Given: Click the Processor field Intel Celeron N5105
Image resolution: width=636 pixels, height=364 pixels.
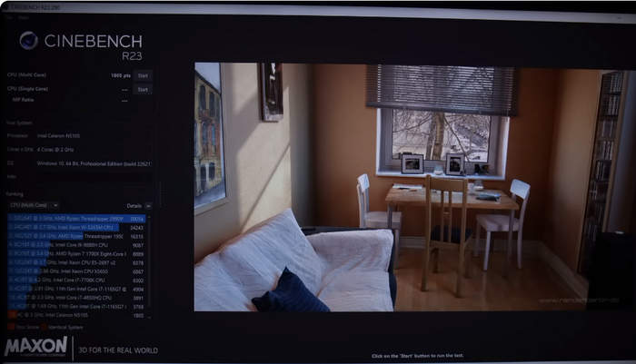Looking at the screenshot, I should coord(93,136).
